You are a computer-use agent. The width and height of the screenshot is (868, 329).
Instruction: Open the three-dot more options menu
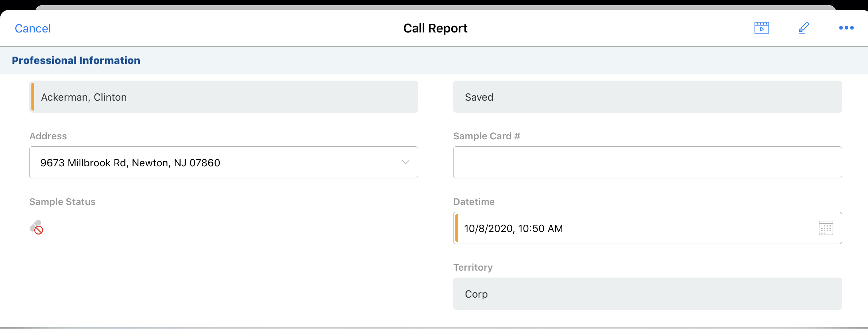click(x=846, y=28)
